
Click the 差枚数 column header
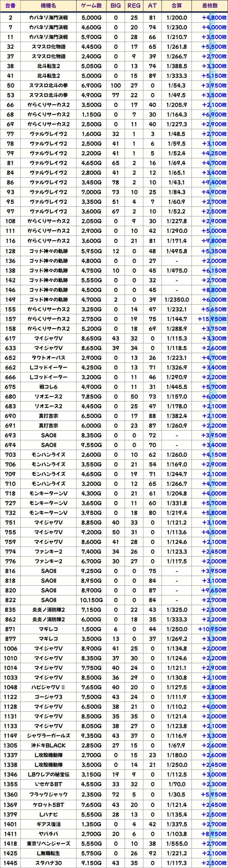[210, 6]
